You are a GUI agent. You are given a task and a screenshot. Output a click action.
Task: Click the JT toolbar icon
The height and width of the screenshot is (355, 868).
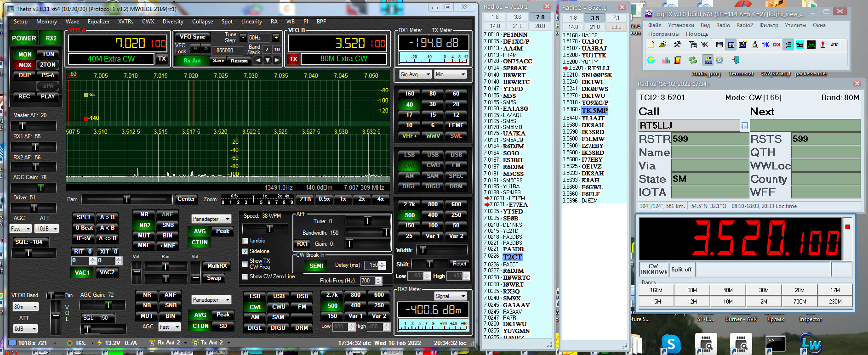click(x=834, y=45)
